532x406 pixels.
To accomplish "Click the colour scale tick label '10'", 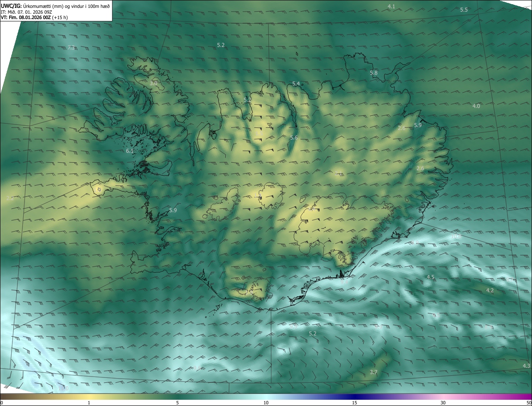I will point(266,403).
